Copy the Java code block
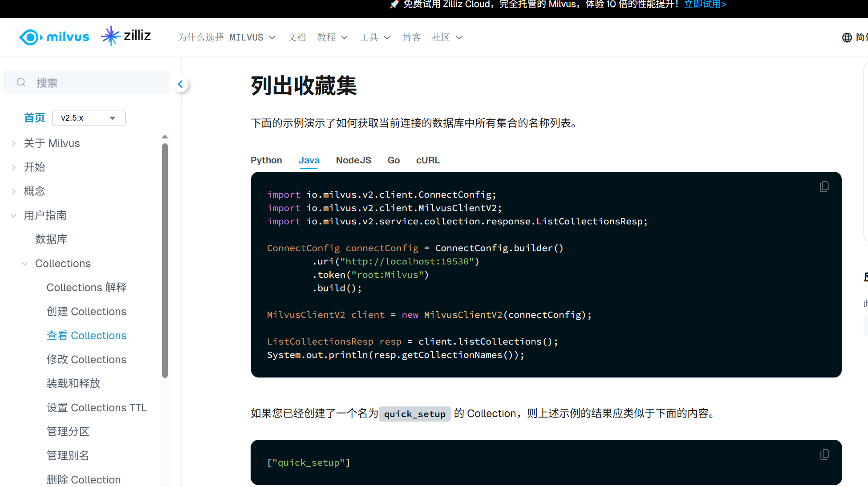The image size is (868, 487). pyautogui.click(x=824, y=187)
